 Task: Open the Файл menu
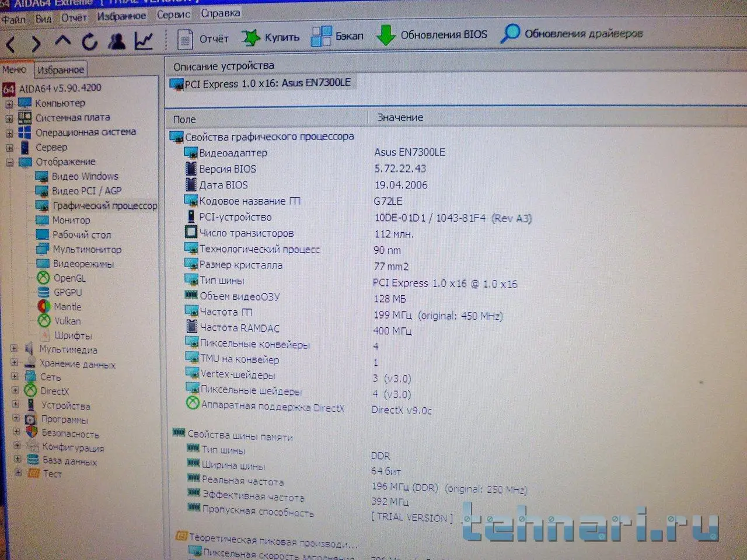13,20
